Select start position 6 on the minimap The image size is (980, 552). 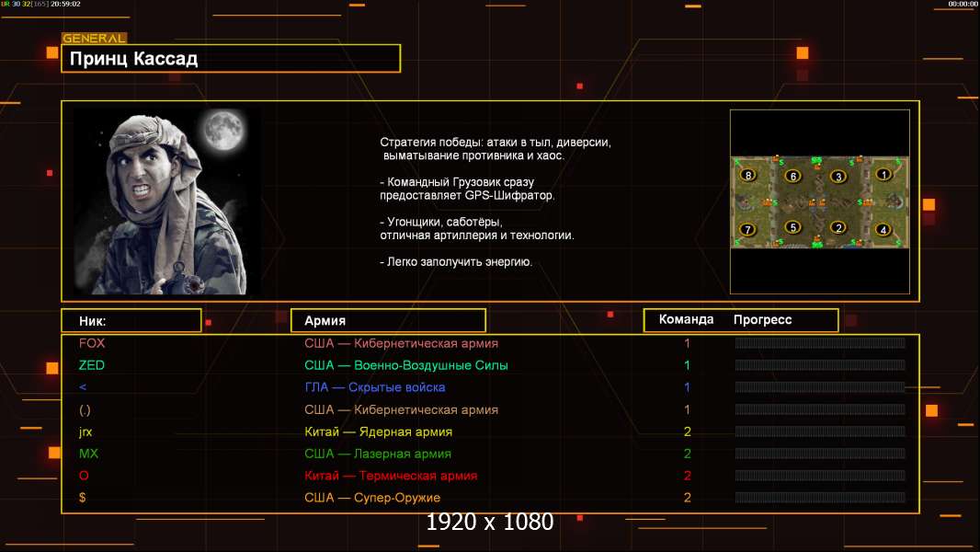793,177
